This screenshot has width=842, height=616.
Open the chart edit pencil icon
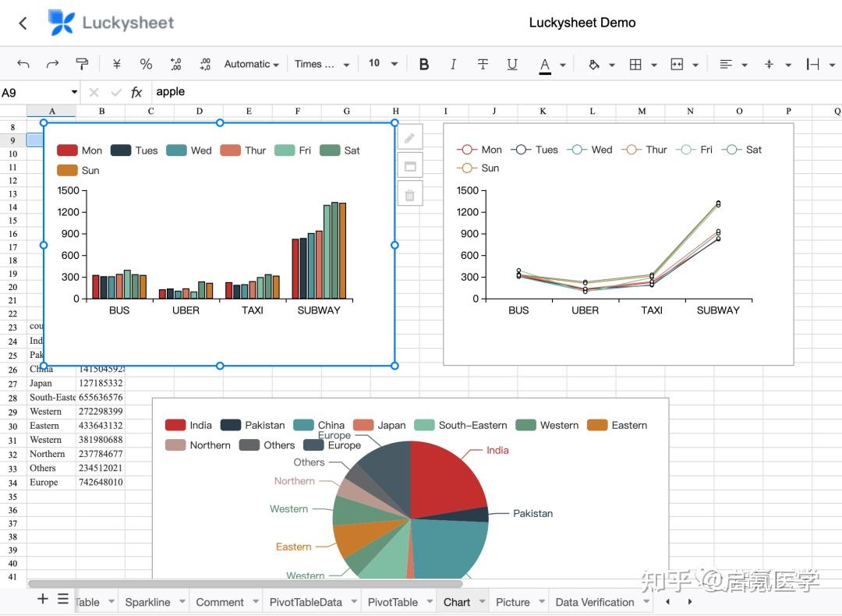coord(409,136)
